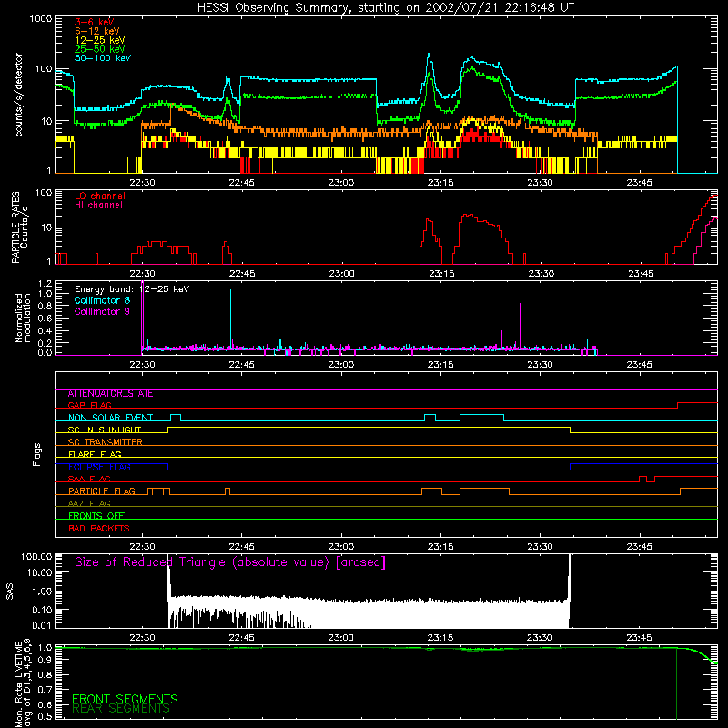This screenshot has height=728, width=728.
Task: Click the SC_IN_SUNLIGHT flag label
Action: [105, 430]
